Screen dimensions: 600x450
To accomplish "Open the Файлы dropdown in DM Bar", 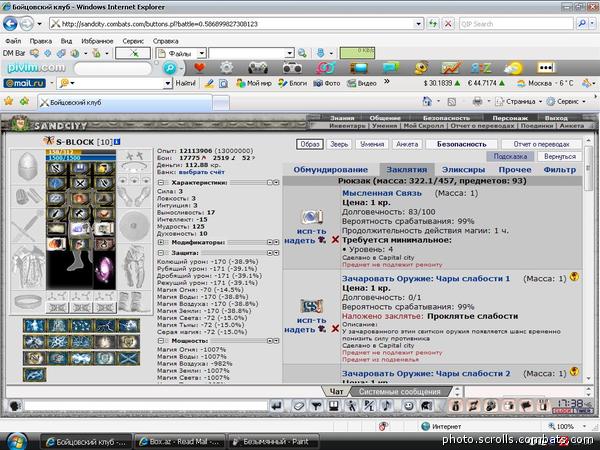I will tap(202, 54).
